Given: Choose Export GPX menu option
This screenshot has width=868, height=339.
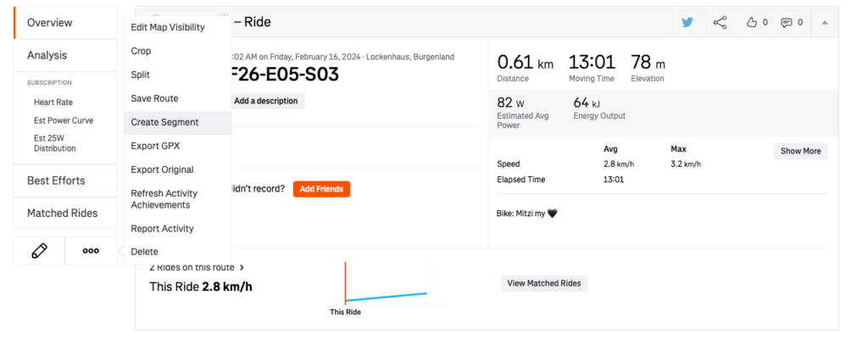Looking at the screenshot, I should click(156, 146).
